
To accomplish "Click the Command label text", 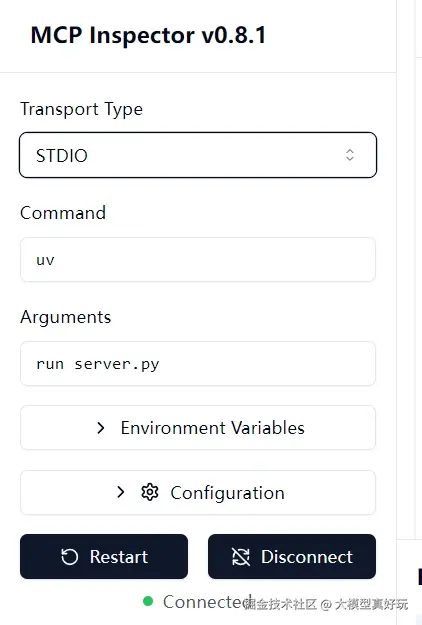I will tap(63, 213).
